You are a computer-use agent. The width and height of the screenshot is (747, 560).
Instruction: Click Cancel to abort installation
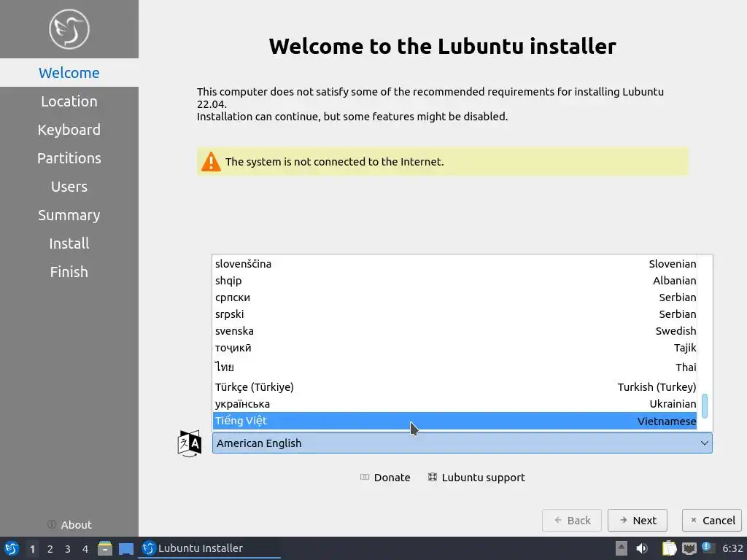712,521
